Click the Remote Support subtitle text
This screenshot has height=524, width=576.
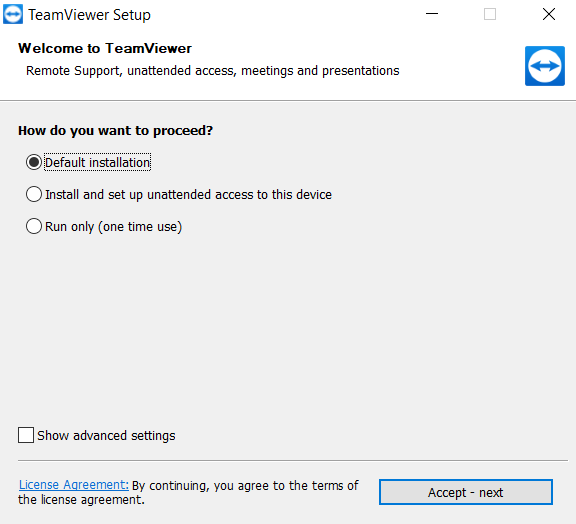212,71
